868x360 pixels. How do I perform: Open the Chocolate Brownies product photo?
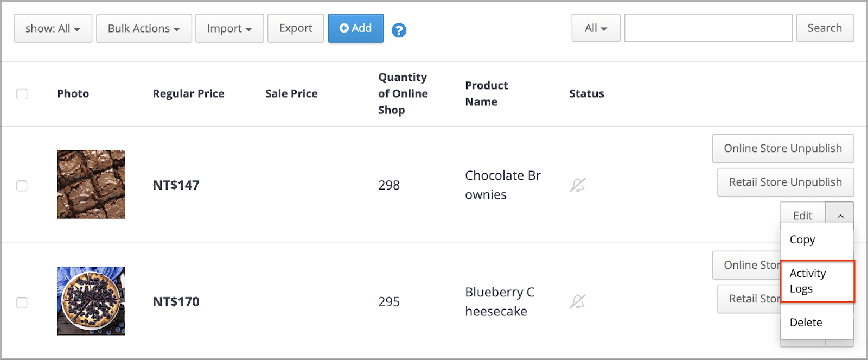[x=91, y=185]
